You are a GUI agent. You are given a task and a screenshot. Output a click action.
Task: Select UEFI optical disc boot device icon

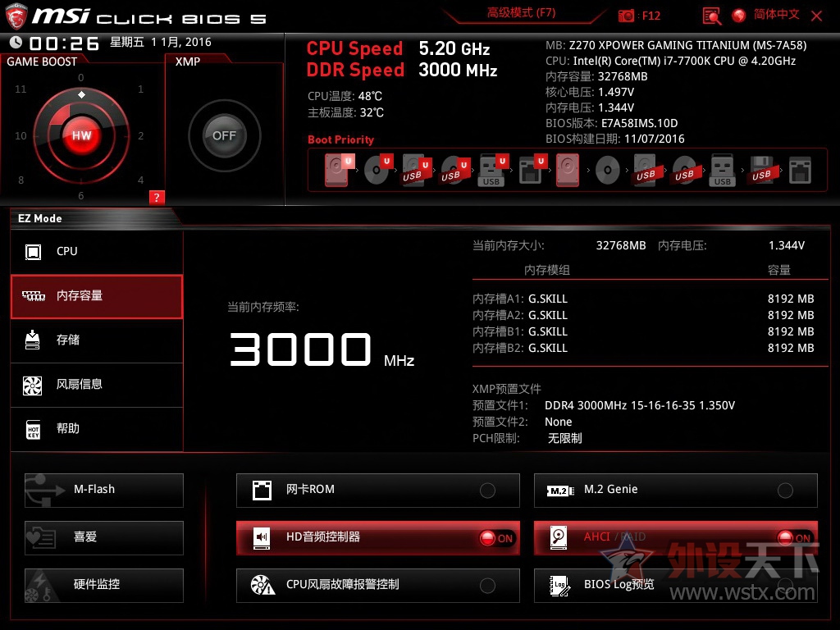coord(378,170)
